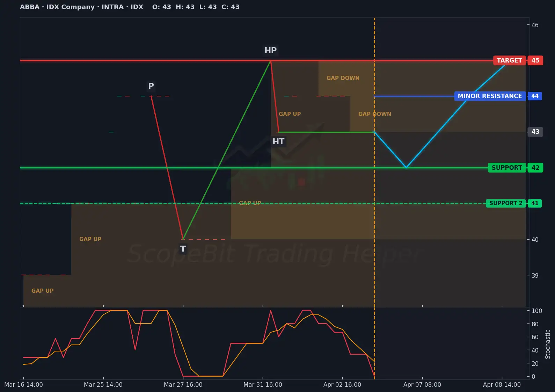Click the HP pivot marker
The image size is (555, 392).
[x=270, y=50]
